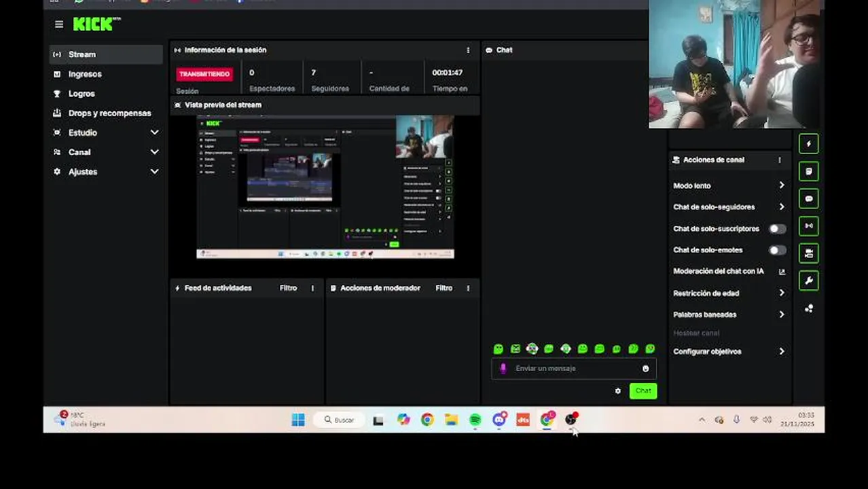The width and height of the screenshot is (868, 489).
Task: Open Copilot from the taskbar
Action: (x=403, y=420)
